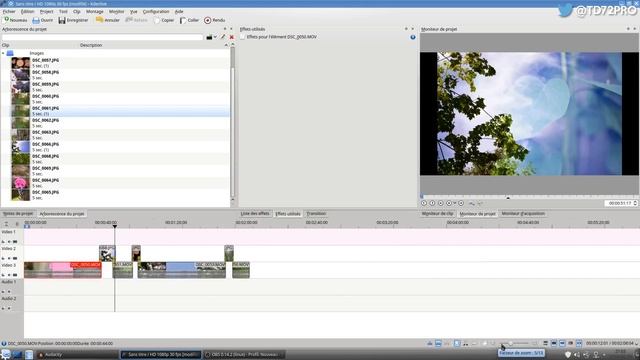Screen dimensions: 640x360
Task: Click the fifth round monitor playback button
Action: 461,203
